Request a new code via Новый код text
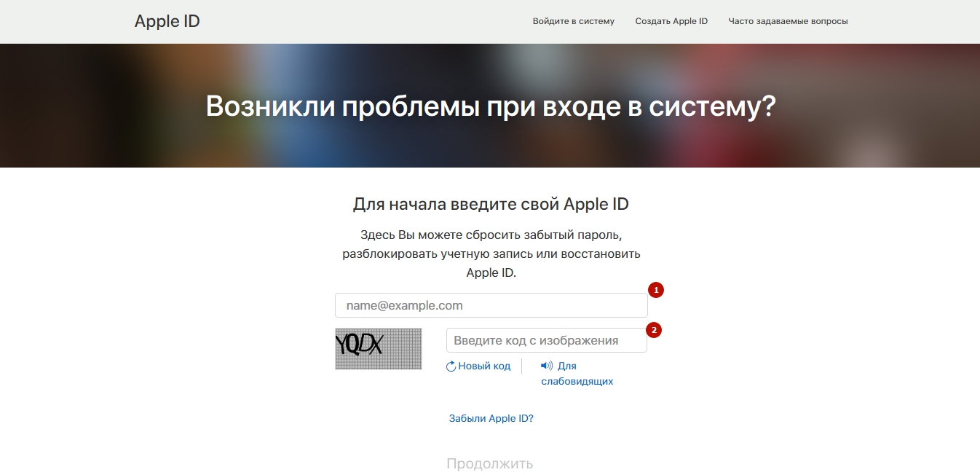Image resolution: width=980 pixels, height=475 pixels. (484, 366)
